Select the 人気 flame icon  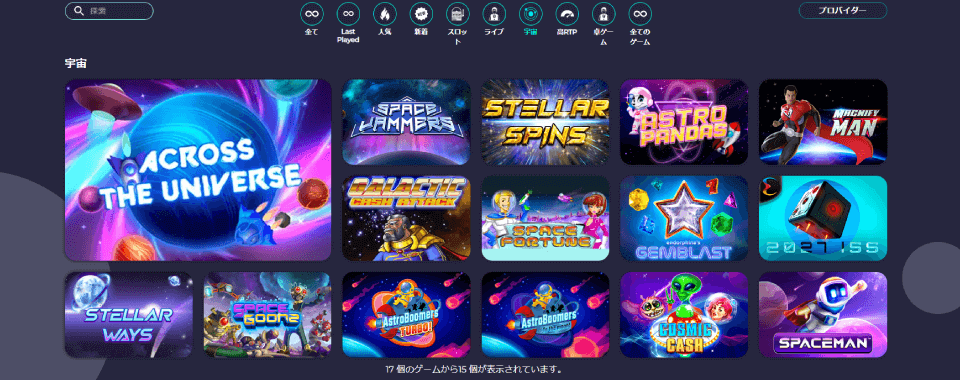tap(384, 13)
